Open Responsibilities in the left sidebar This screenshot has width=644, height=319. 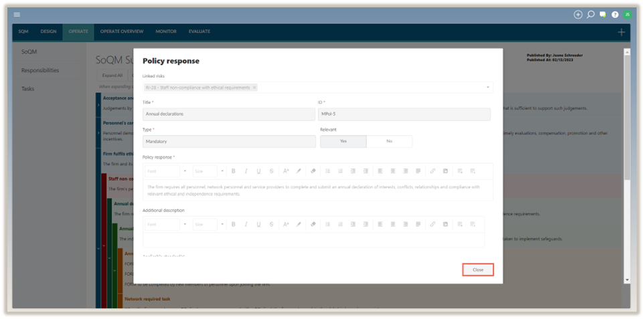(x=39, y=70)
